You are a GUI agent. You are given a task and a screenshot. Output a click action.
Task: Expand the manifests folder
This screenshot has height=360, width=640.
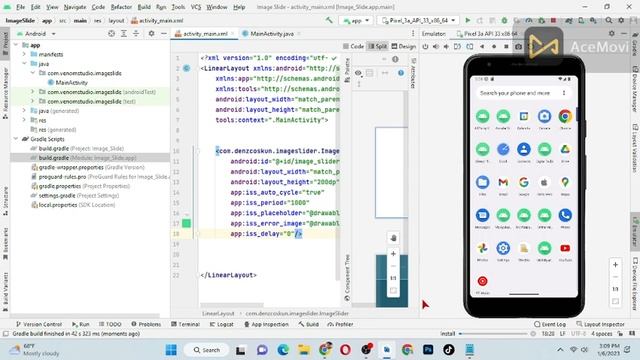pyautogui.click(x=24, y=54)
